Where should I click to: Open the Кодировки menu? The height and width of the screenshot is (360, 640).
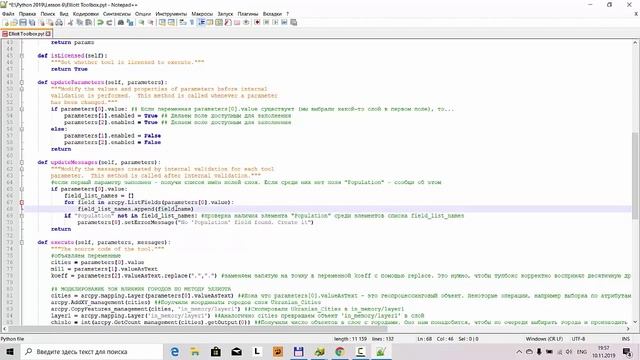pos(86,13)
